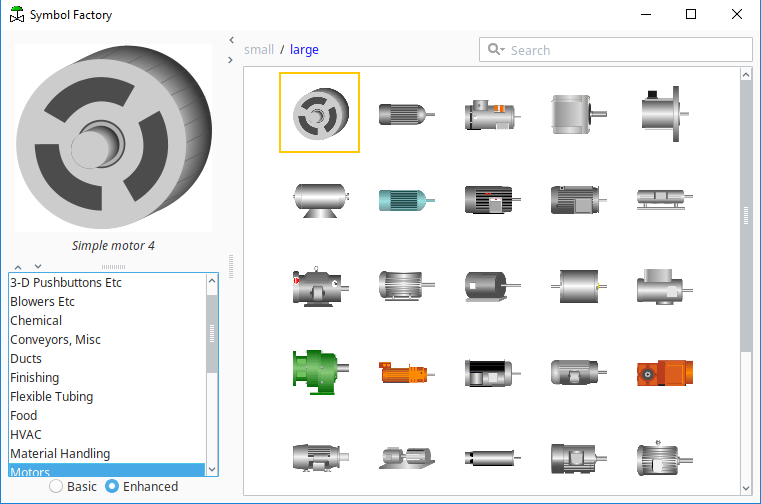Click the Symbol Factory title bar icon

coord(17,15)
